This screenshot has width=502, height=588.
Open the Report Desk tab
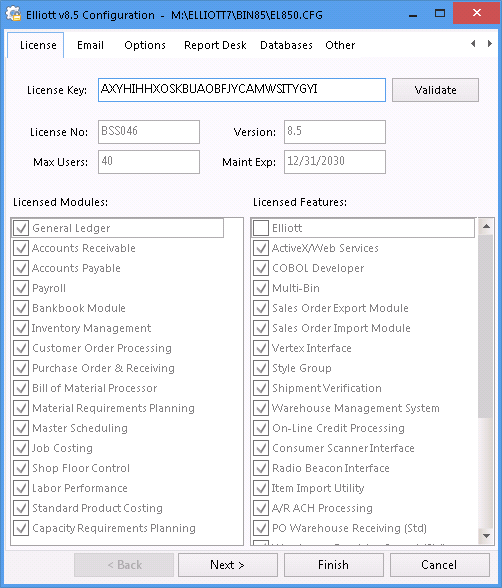(215, 45)
